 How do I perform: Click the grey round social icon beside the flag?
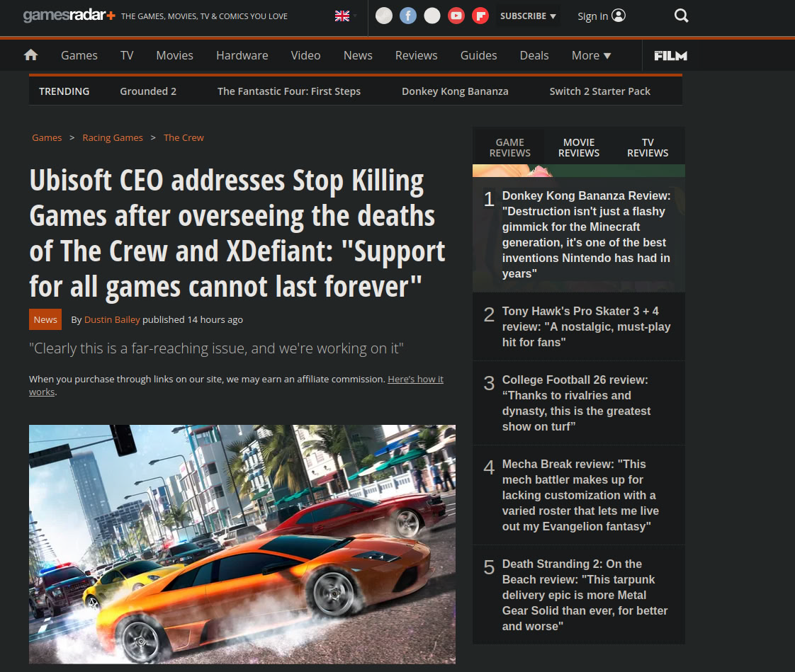tap(384, 16)
